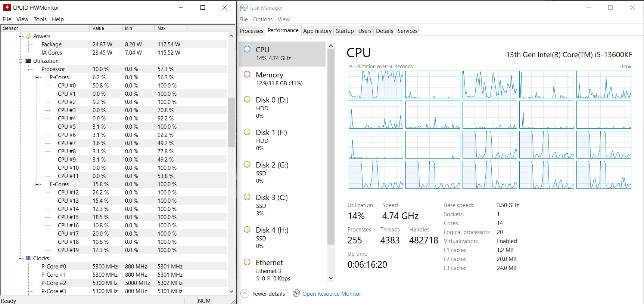Select the Disk 4 (H:) circle icon

click(x=247, y=230)
